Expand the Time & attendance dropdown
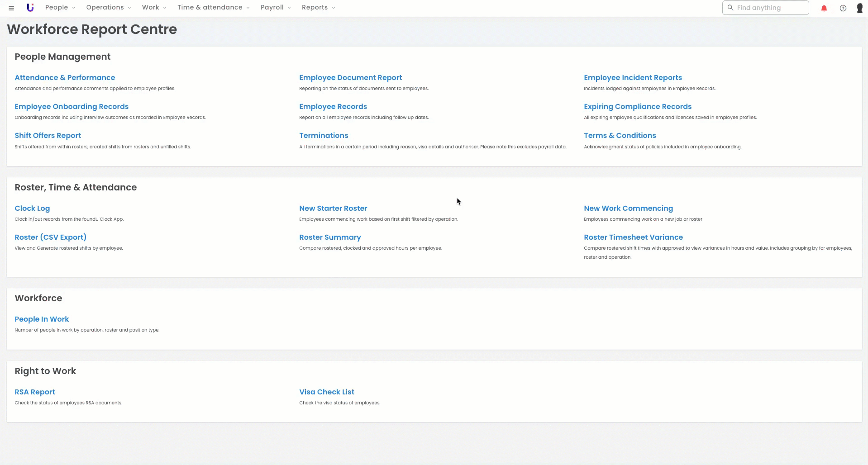Viewport: 868px width, 465px height. [x=213, y=8]
